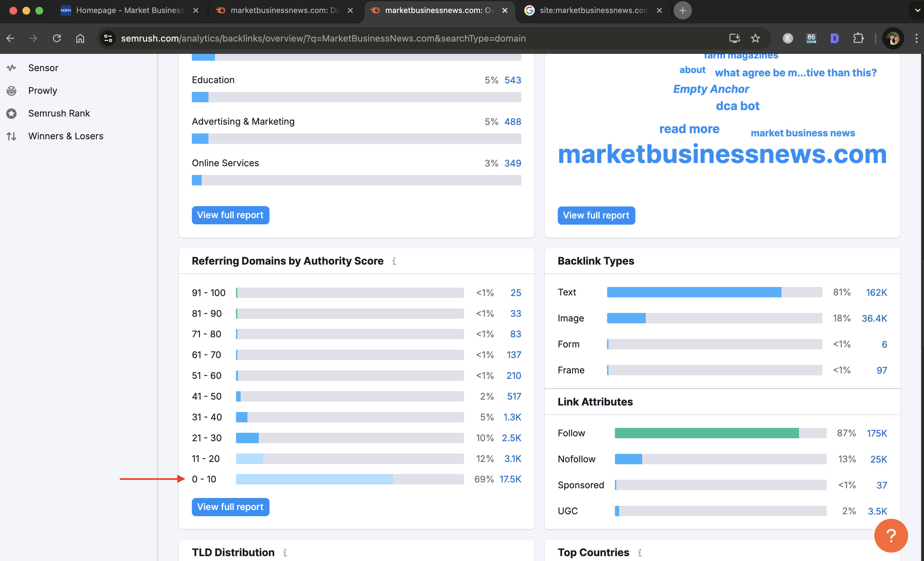Close the site:marketbusinessnews.com Google tab
This screenshot has height=561, width=924.
coord(659,10)
